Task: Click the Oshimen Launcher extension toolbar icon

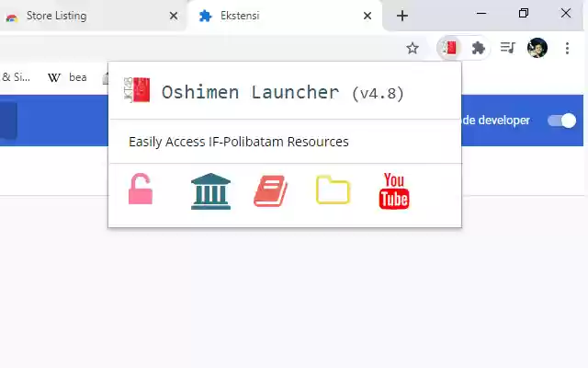Action: click(x=449, y=48)
